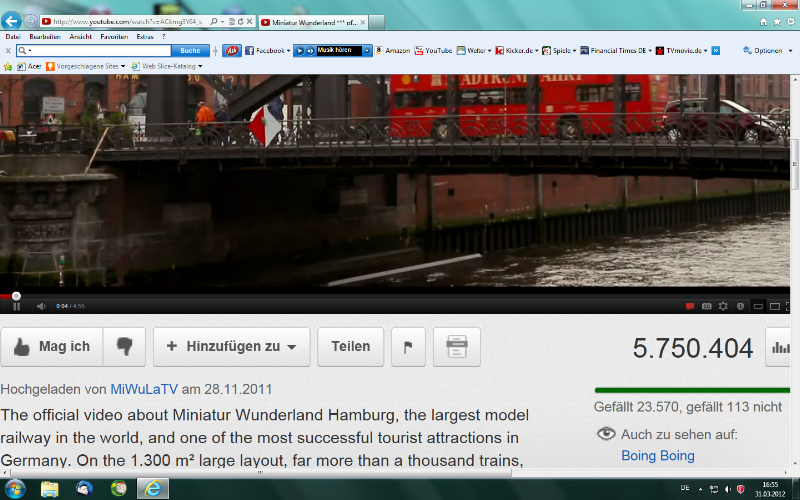Viewport: 800px width, 500px height.
Task: Flag the video with the flag icon
Action: pyautogui.click(x=408, y=347)
